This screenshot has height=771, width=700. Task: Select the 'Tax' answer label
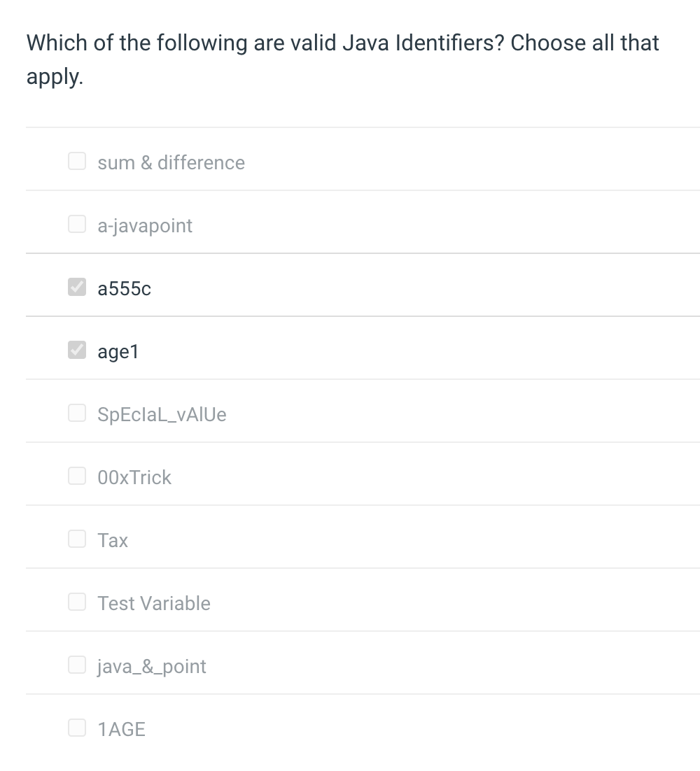coord(113,539)
